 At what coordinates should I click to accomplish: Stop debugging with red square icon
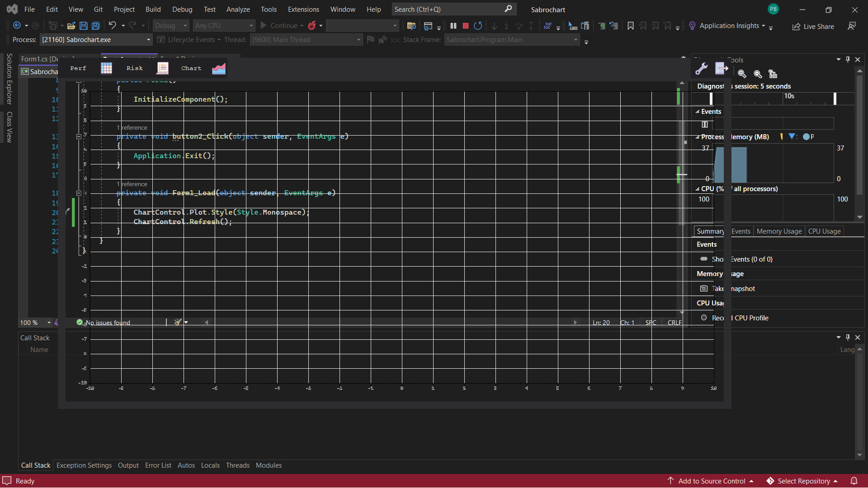[465, 26]
